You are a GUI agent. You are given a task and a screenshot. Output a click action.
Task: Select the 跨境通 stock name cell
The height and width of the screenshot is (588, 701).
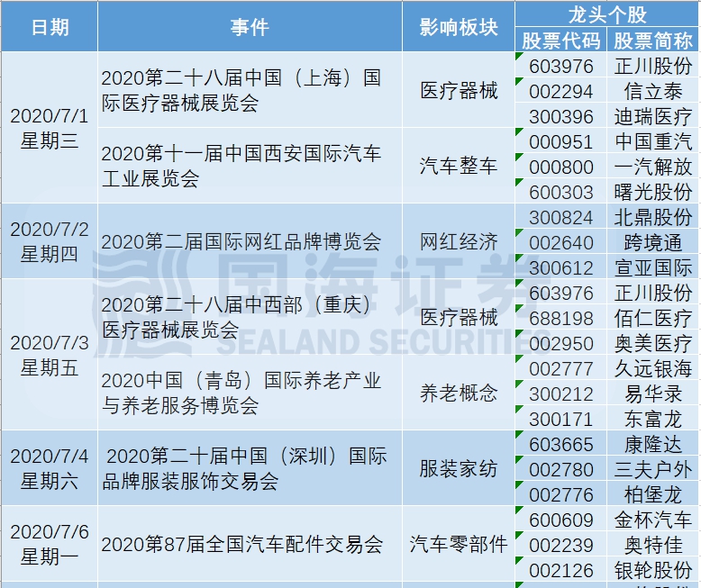(653, 242)
